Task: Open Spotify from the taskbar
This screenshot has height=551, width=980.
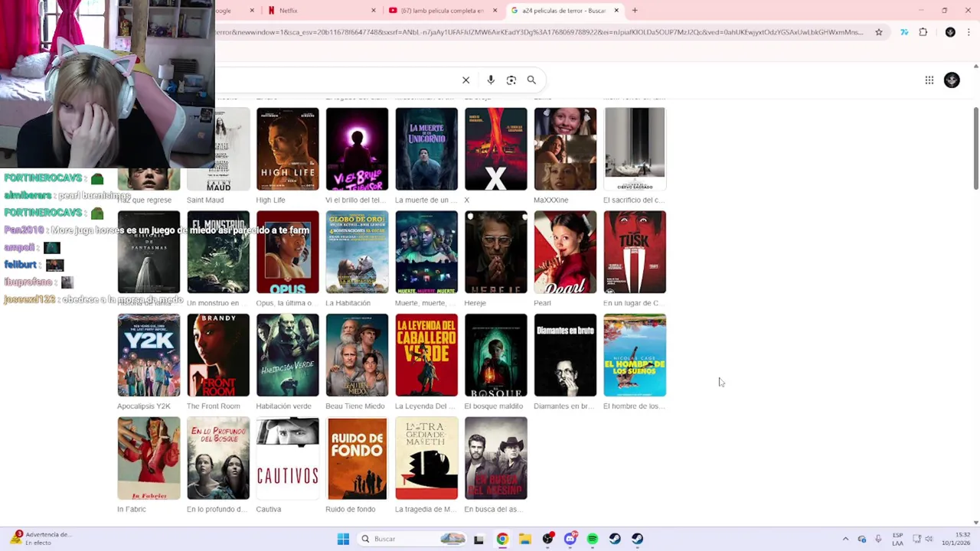Action: coord(593,539)
